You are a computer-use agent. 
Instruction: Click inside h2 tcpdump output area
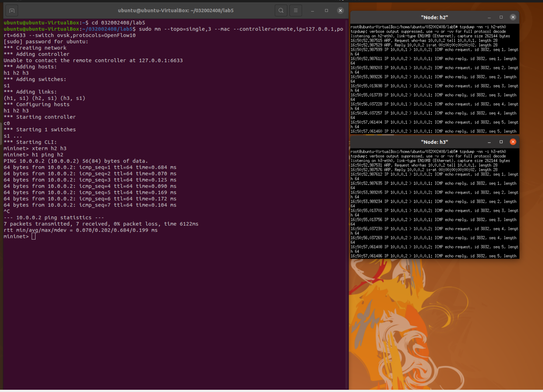[434, 84]
